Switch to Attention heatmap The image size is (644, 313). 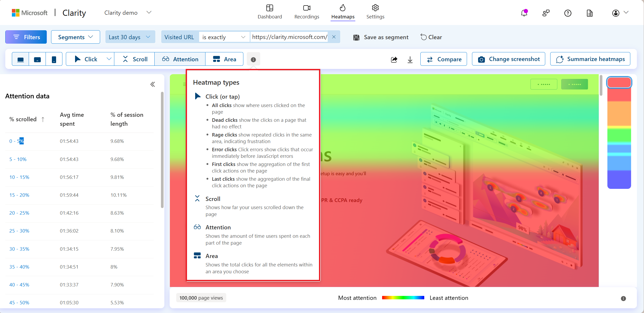[180, 59]
